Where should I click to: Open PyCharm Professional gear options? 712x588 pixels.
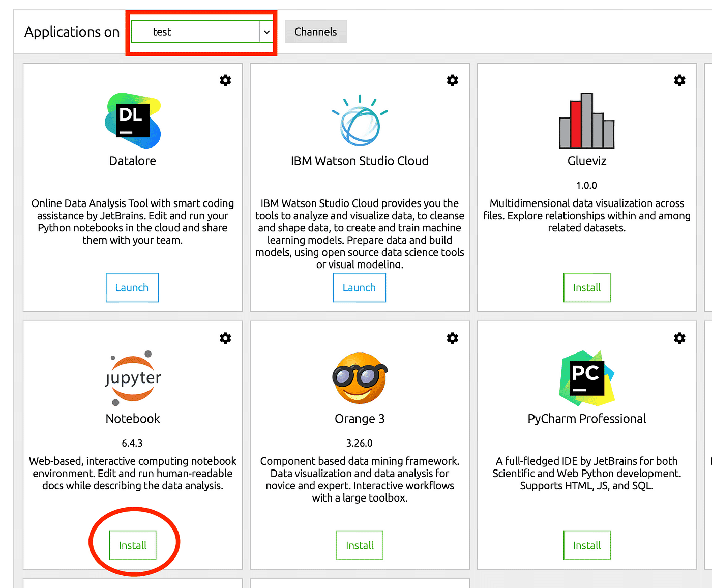pyautogui.click(x=679, y=338)
